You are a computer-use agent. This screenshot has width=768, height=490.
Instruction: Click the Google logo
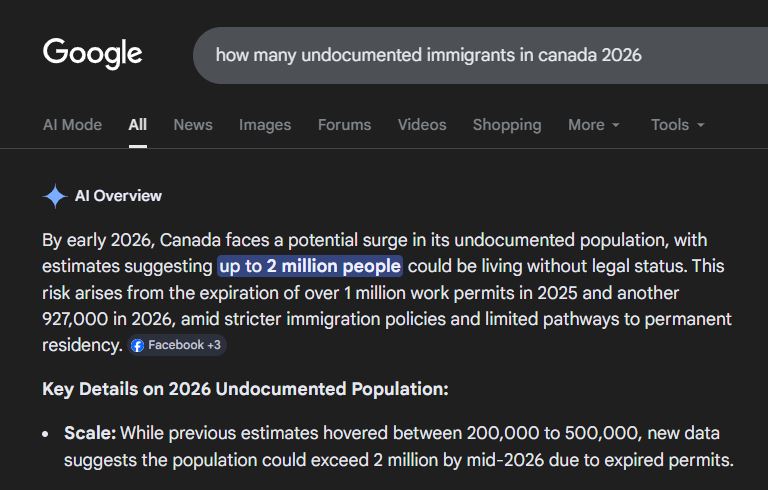pyautogui.click(x=92, y=54)
